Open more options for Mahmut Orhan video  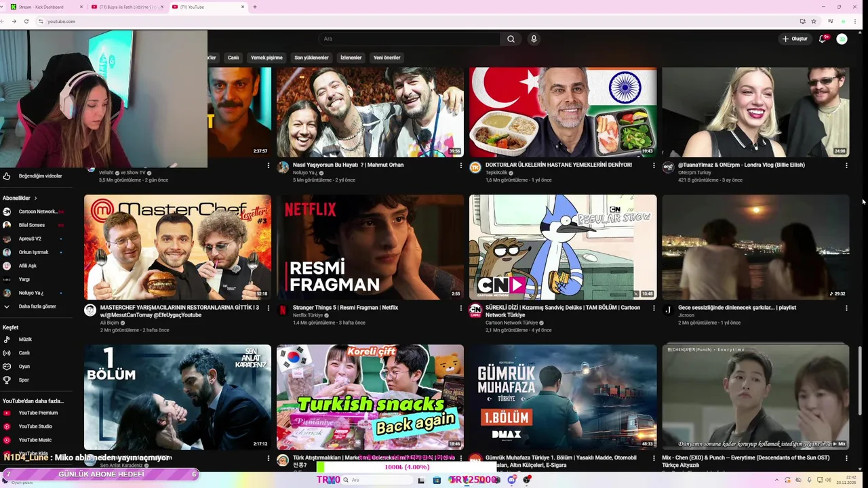point(461,165)
